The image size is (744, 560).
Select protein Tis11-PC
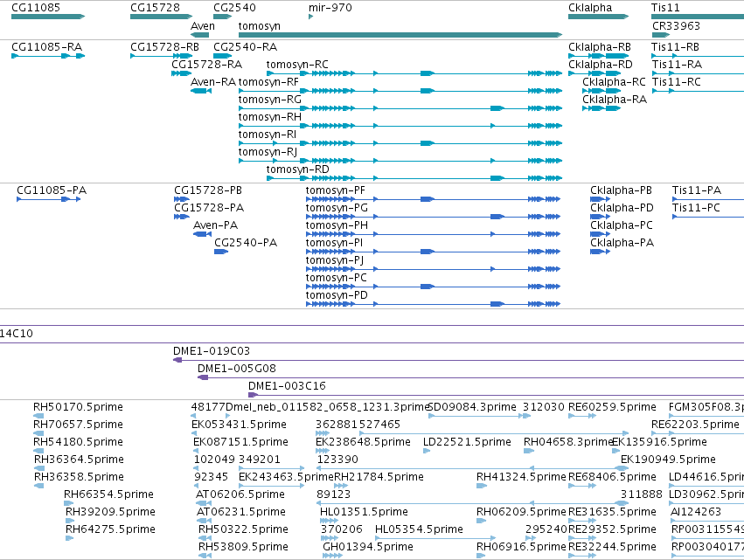(696, 208)
